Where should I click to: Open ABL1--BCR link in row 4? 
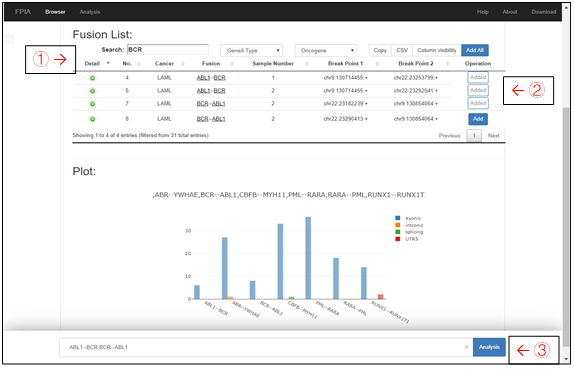point(211,78)
